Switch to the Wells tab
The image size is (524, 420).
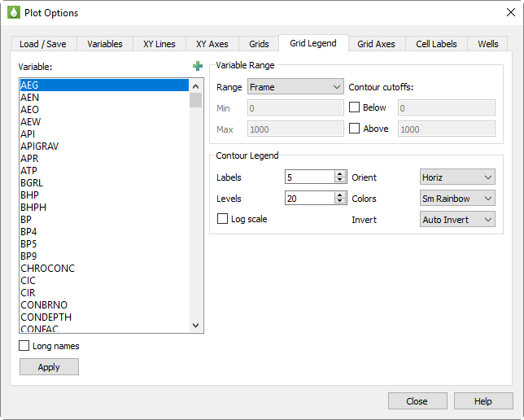pos(488,44)
